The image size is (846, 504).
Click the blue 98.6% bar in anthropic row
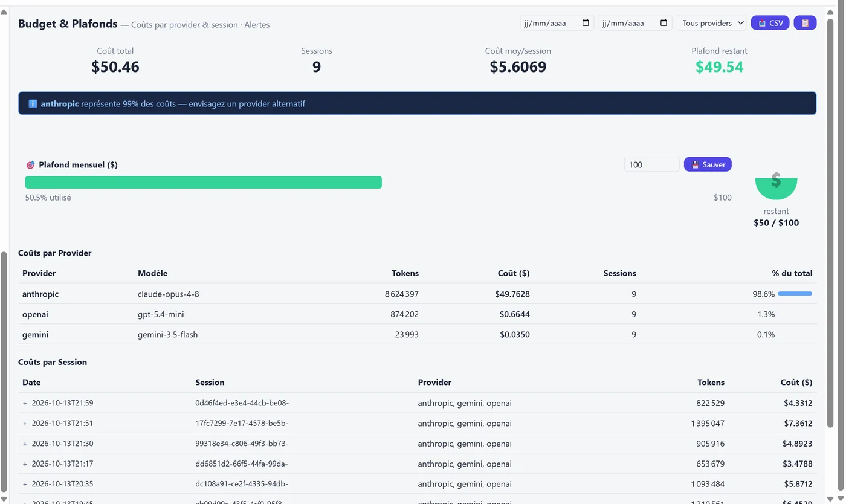pyautogui.click(x=795, y=294)
